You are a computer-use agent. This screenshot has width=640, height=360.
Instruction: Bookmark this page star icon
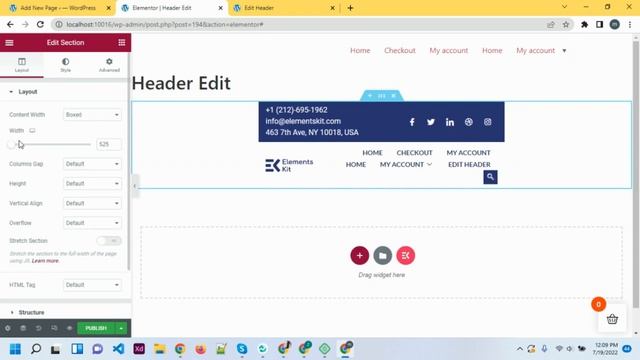[566, 24]
